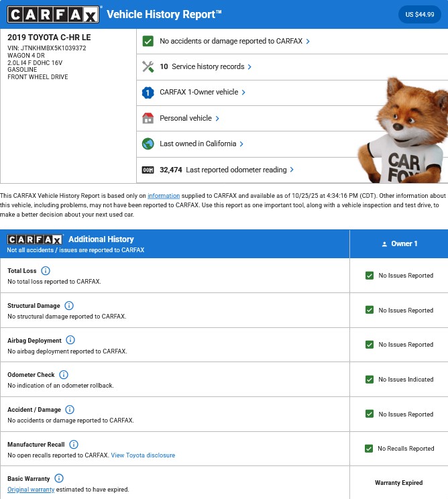The width and height of the screenshot is (448, 499).
Task: Expand the Last owned in California chevron
Action: [x=241, y=144]
